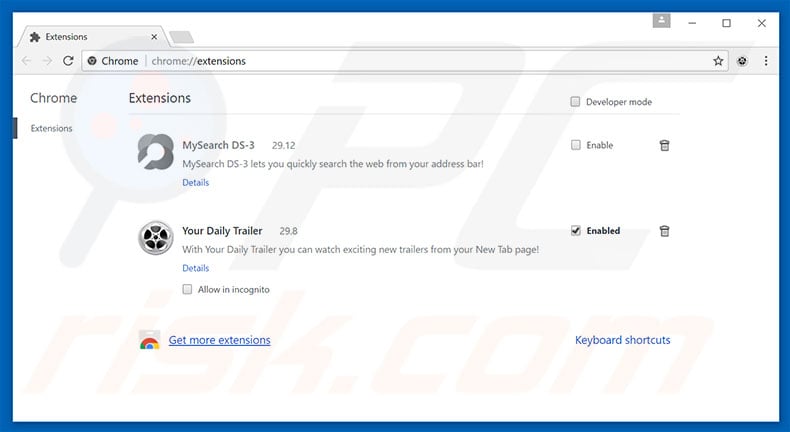Open Details for MySearch DS-3
Viewport: 790px width, 432px height.
tap(195, 182)
